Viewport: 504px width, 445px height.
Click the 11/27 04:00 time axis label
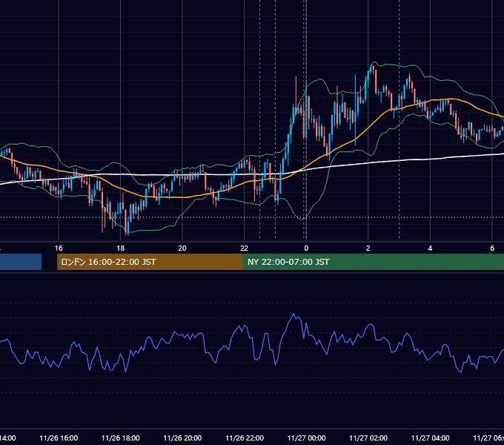[x=431, y=438]
